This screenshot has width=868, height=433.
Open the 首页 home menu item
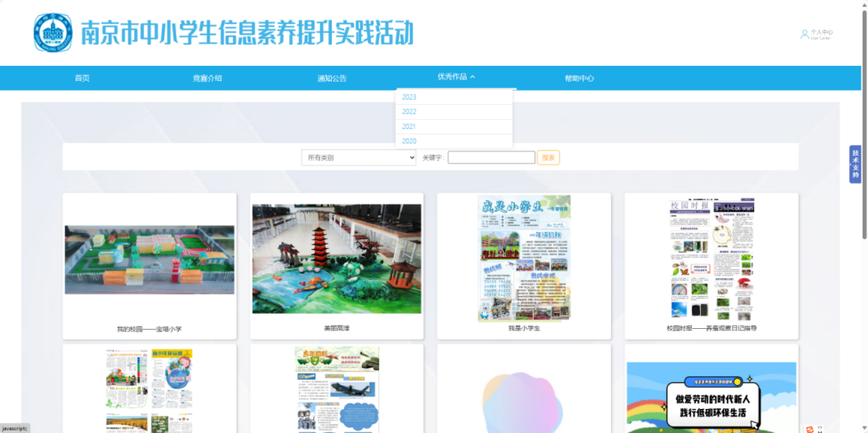point(82,78)
